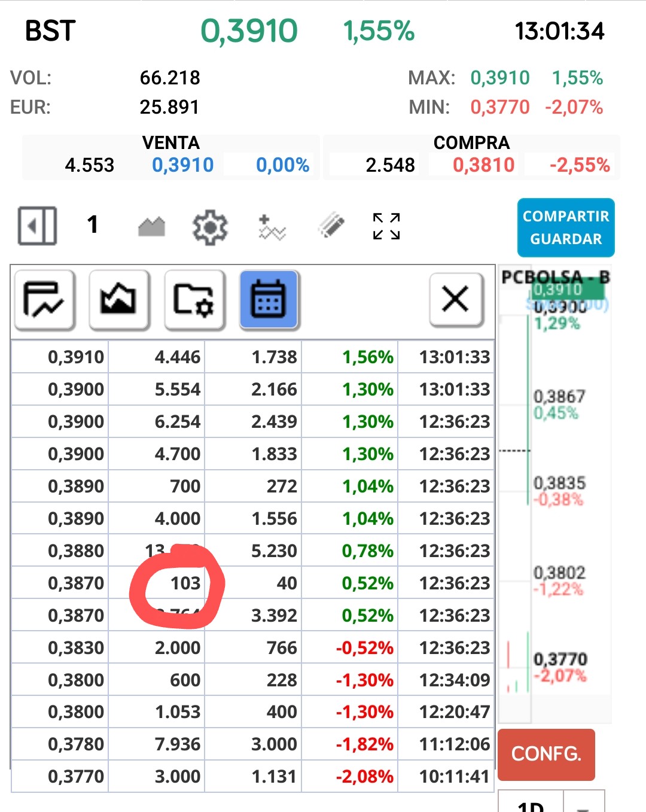Click the COMPARTIR GUARDAR button
This screenshot has height=812, width=646.
tap(566, 227)
